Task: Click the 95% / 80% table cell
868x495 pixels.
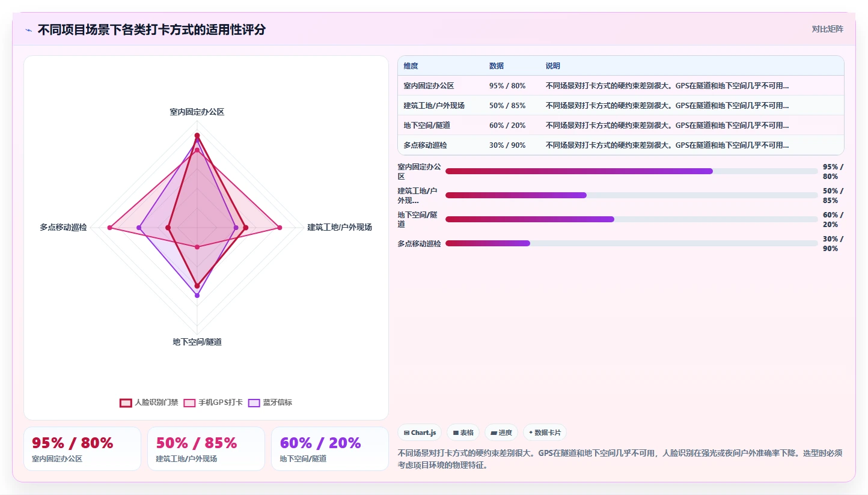Action: pos(507,86)
